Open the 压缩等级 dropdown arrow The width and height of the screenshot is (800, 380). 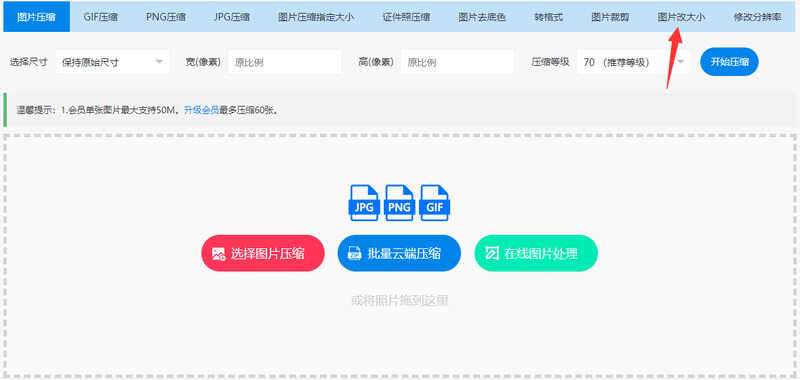click(x=681, y=62)
